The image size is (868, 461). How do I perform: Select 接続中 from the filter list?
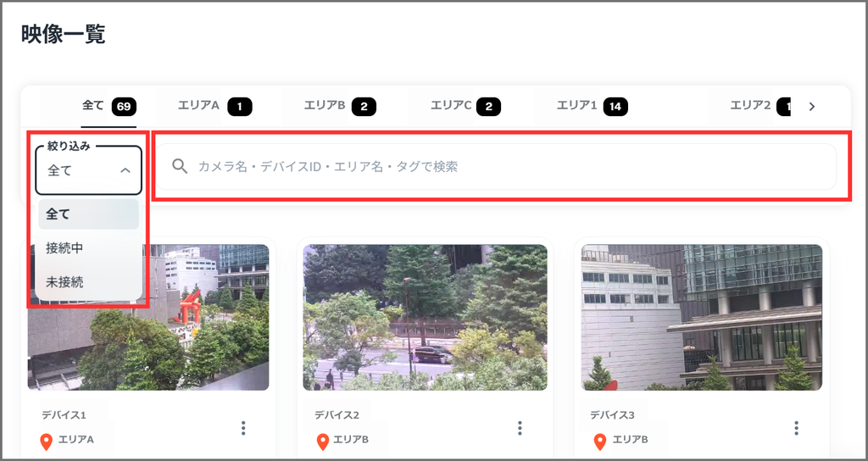pos(88,248)
